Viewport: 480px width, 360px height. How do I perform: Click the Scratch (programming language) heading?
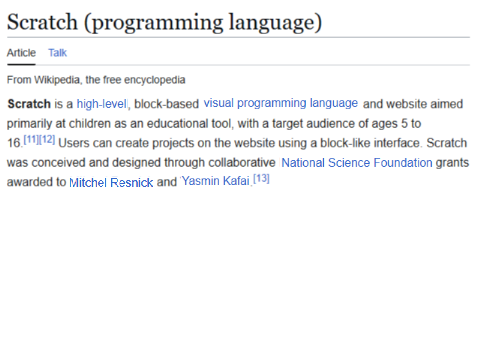(x=165, y=23)
